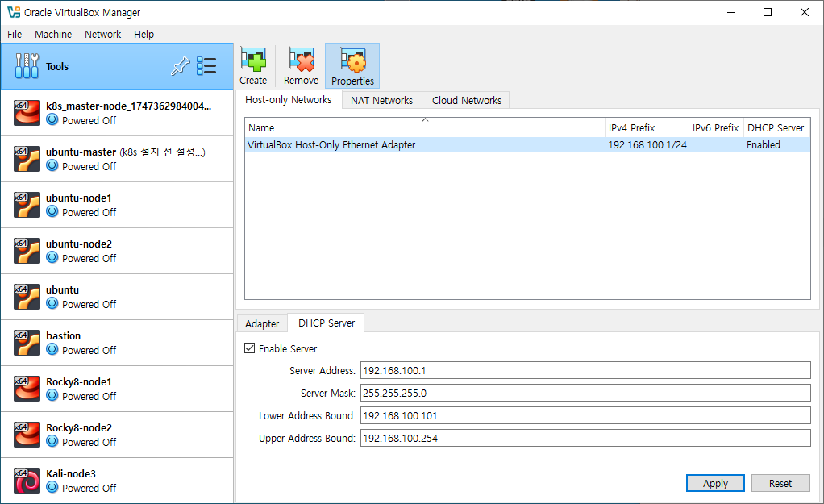Click the Tools wrench icon
Screen dimensions: 824x504
point(27,66)
